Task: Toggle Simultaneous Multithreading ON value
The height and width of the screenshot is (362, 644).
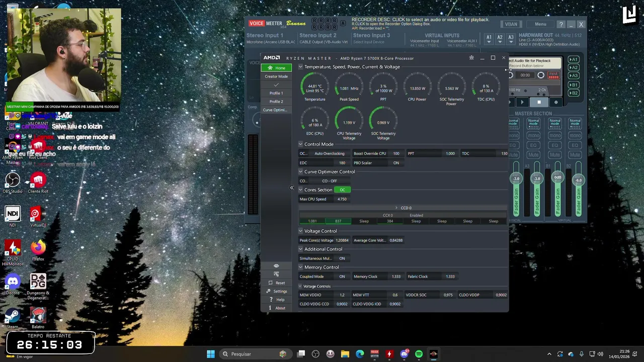Action: [342, 258]
